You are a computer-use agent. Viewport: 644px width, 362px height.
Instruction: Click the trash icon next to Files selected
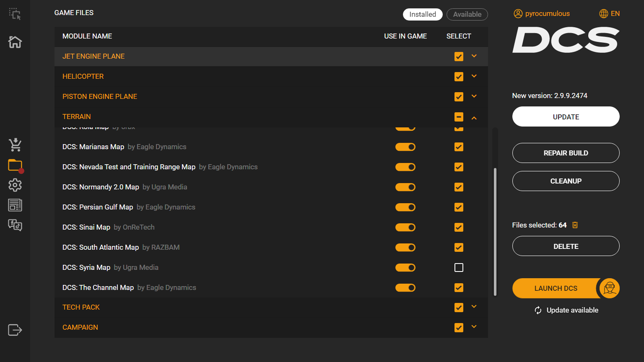575,225
